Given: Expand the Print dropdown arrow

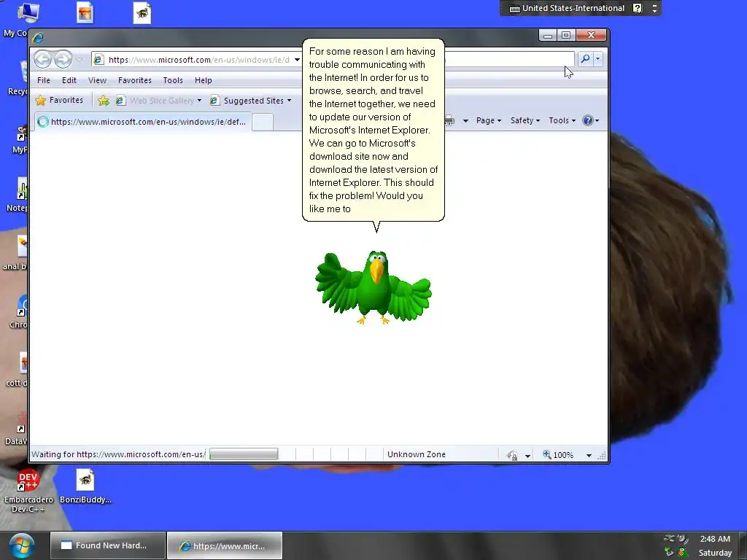Looking at the screenshot, I should pyautogui.click(x=465, y=121).
